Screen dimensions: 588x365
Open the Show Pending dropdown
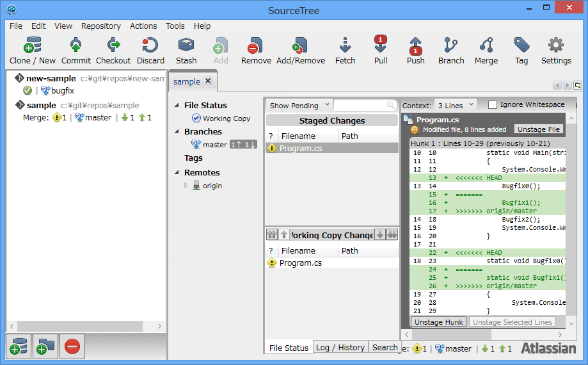pyautogui.click(x=299, y=106)
